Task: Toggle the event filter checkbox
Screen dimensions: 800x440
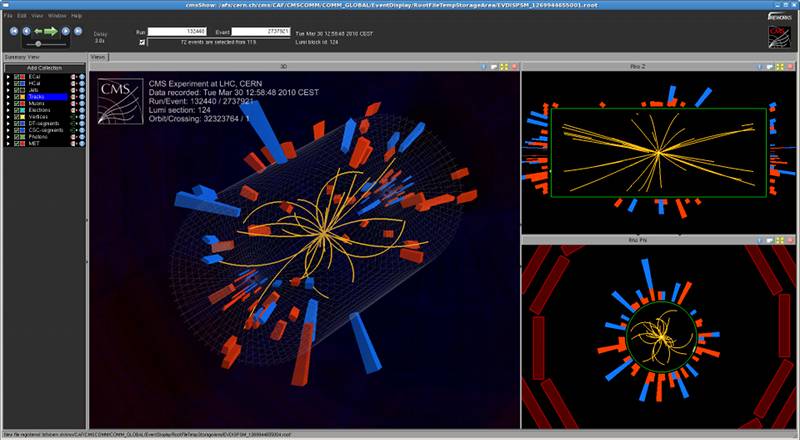Action: pyautogui.click(x=142, y=42)
